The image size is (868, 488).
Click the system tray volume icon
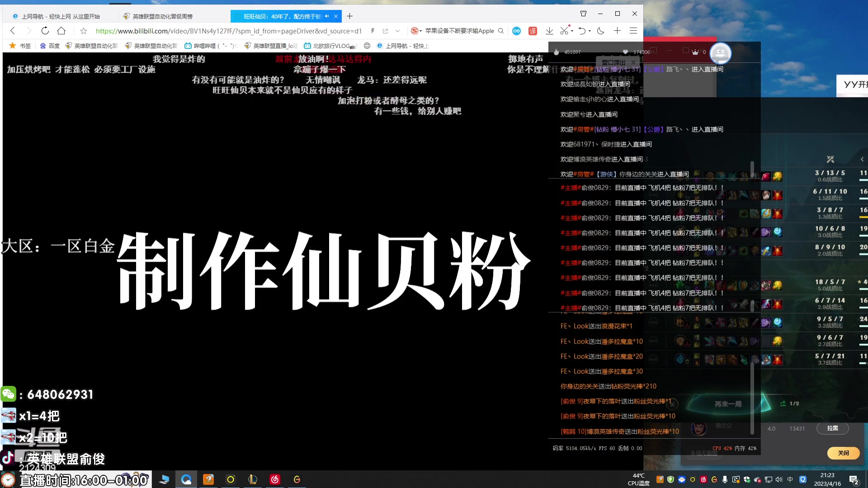coord(779,479)
